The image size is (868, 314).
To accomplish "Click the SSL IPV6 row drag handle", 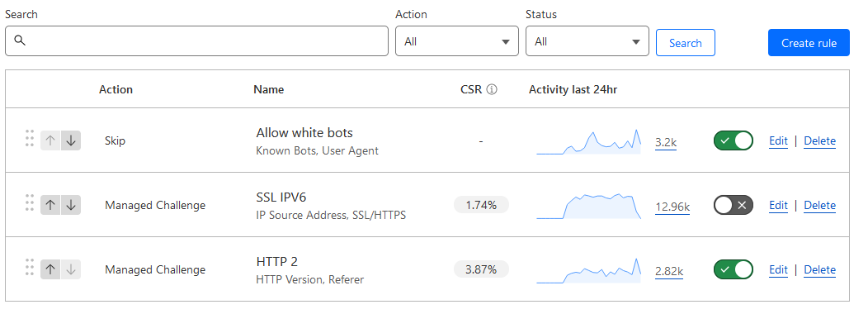I will tap(30, 202).
